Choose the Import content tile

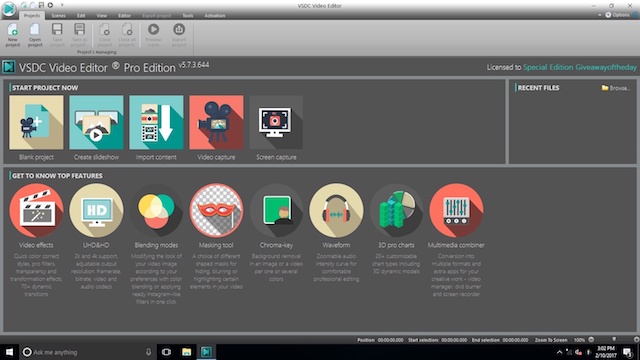[x=156, y=122]
